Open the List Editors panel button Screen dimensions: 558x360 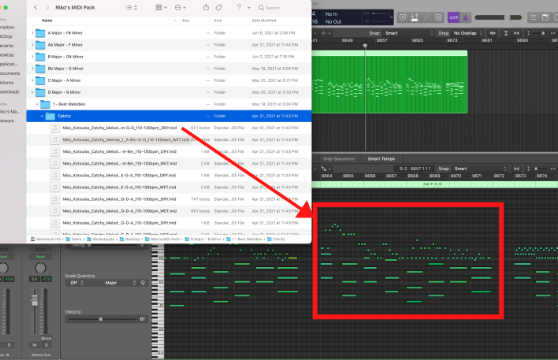coord(533,17)
